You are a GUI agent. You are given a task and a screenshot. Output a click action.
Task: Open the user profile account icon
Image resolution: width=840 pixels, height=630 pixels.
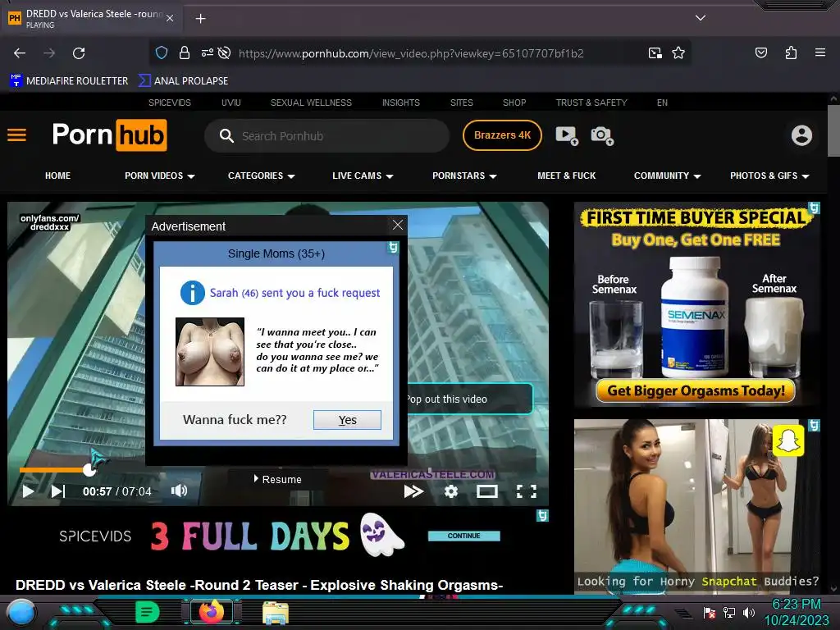[801, 135]
